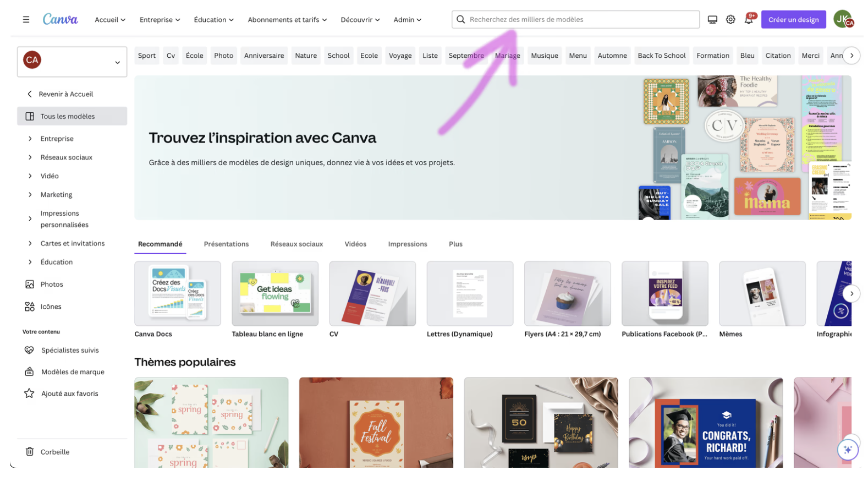Screen dimensions: 868x481
Task: Open the 50 birthday theme card
Action: click(x=541, y=423)
